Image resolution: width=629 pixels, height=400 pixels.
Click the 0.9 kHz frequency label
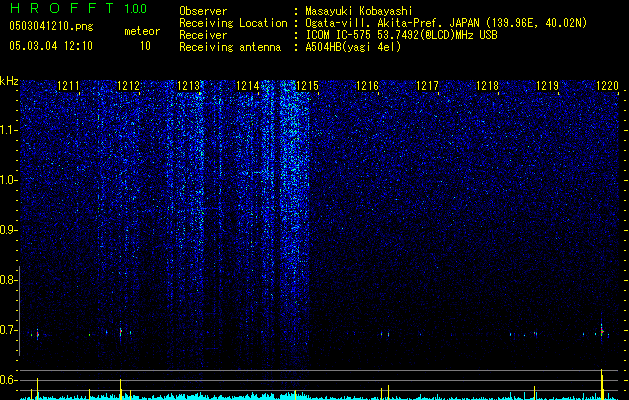point(8,230)
